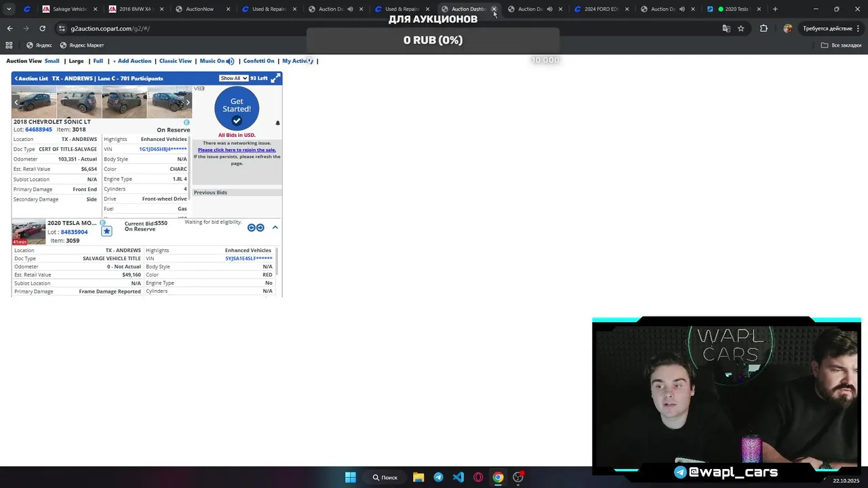The width and height of the screenshot is (868, 488).
Task: Open the Windows Start menu
Action: [x=351, y=477]
